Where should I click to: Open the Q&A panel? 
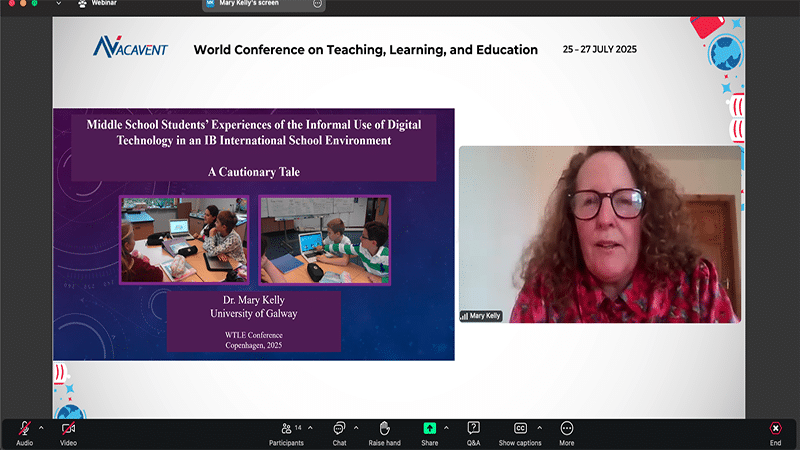tap(473, 429)
